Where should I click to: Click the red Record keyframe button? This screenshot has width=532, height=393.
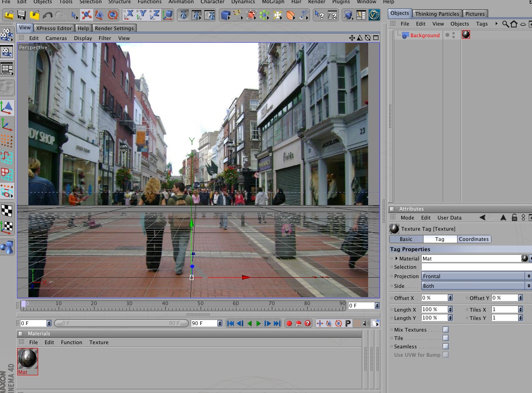(x=289, y=323)
